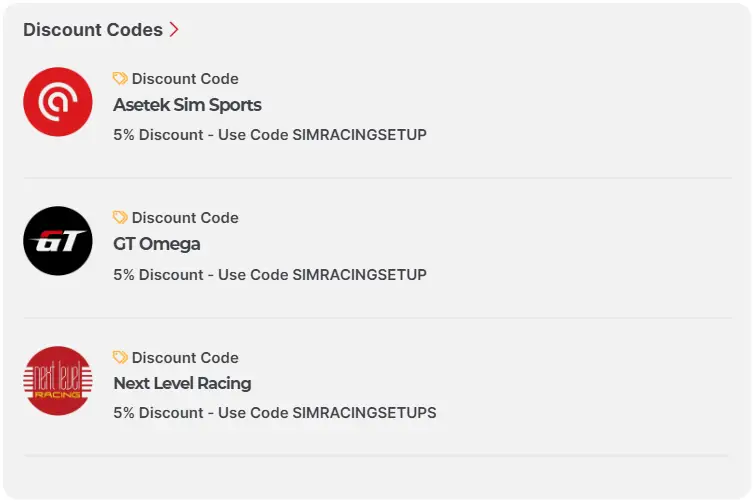Click the divider line below GT Omega entry
Screen dimensions: 753x504
(x=377, y=318)
